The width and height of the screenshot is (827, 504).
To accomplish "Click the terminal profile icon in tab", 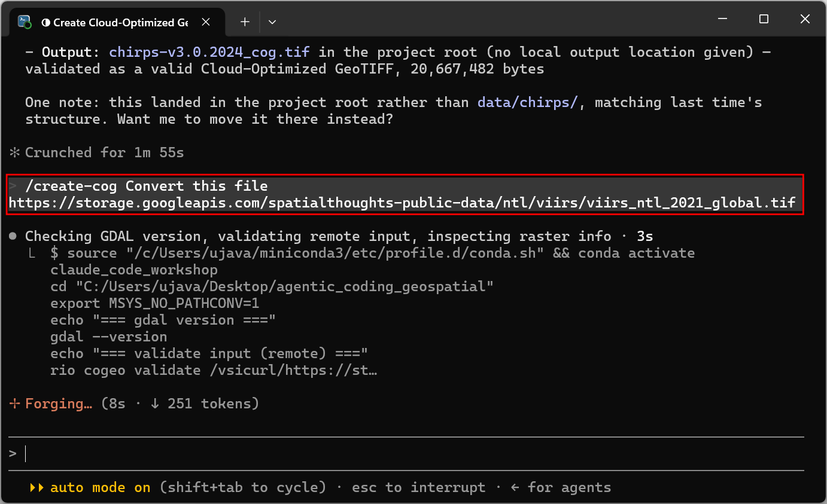I will [x=25, y=22].
